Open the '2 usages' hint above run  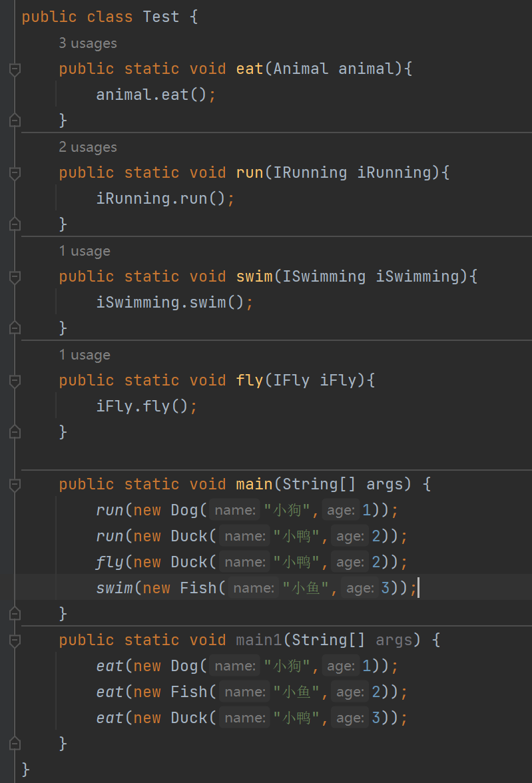click(x=88, y=147)
